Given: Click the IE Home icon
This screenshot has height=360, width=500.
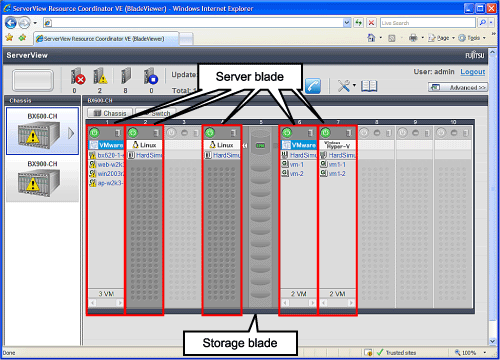Looking at the screenshot, I should [371, 38].
